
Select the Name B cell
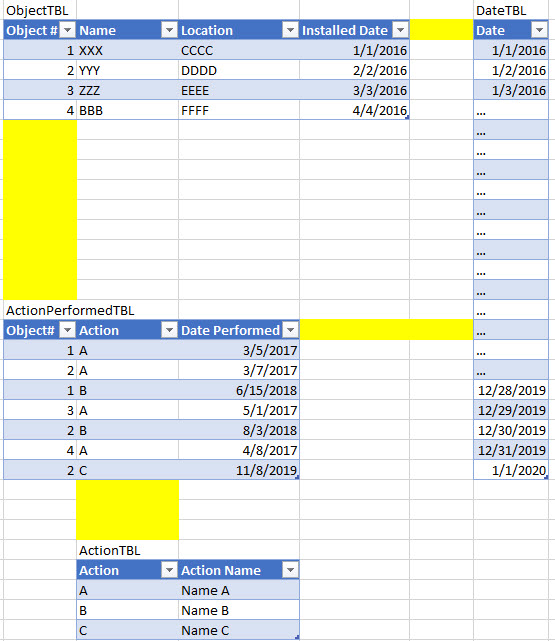tap(239, 610)
